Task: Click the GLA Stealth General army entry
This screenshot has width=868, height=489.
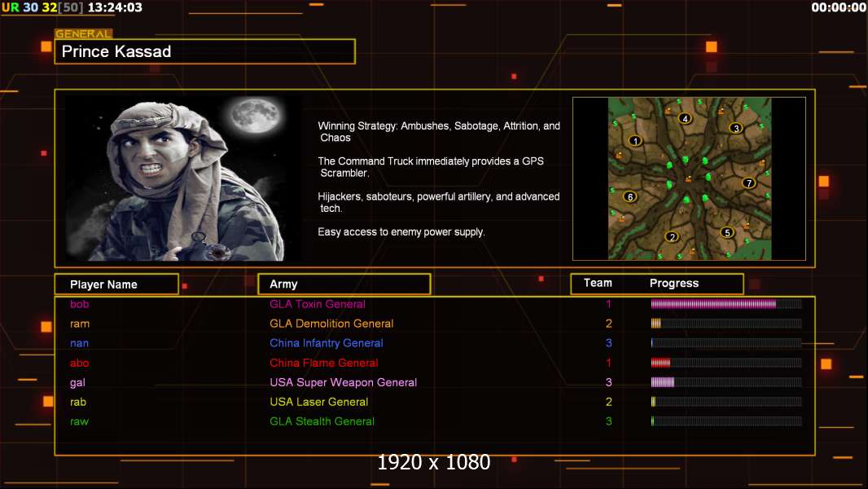Action: (x=322, y=421)
